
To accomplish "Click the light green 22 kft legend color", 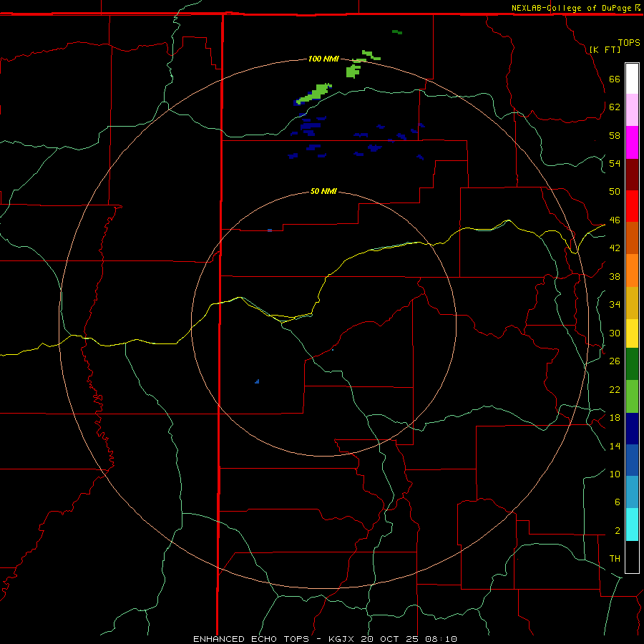I will tap(632, 396).
